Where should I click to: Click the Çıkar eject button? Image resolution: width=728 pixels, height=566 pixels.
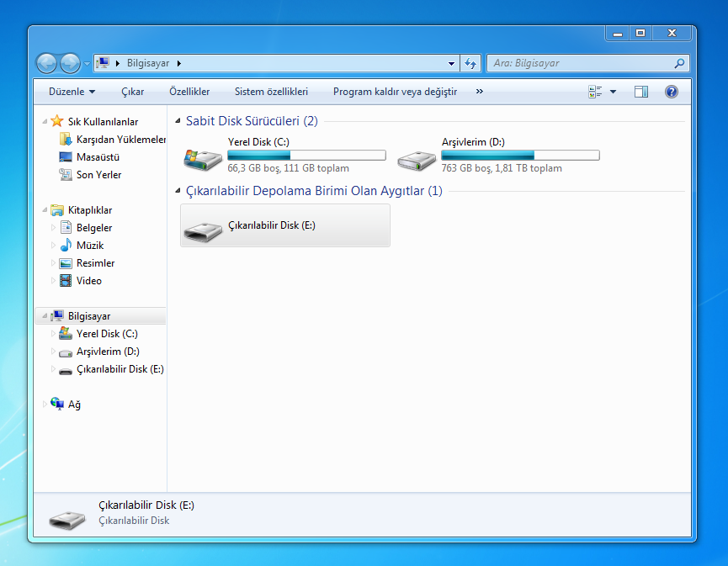tap(132, 92)
